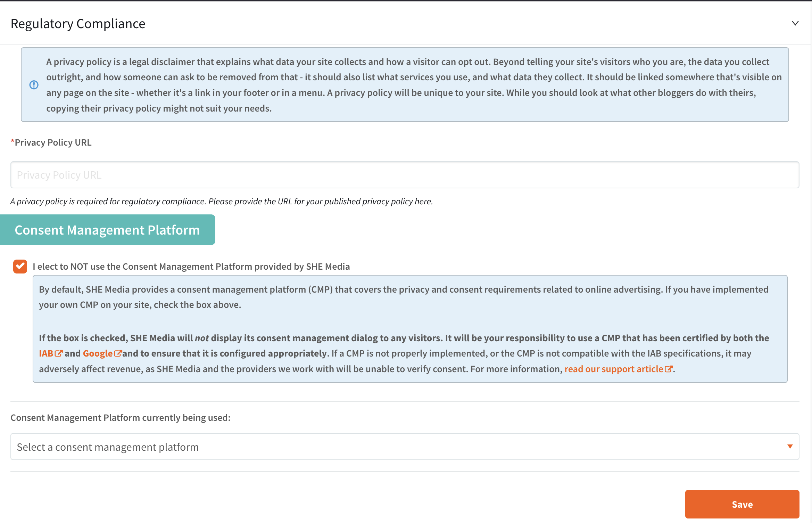Image resolution: width=812 pixels, height=523 pixels.
Task: Open the read our support article link
Action: point(619,369)
